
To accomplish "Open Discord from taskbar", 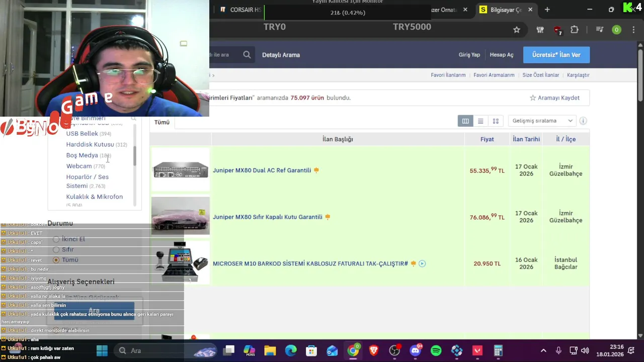I will pos(416,350).
